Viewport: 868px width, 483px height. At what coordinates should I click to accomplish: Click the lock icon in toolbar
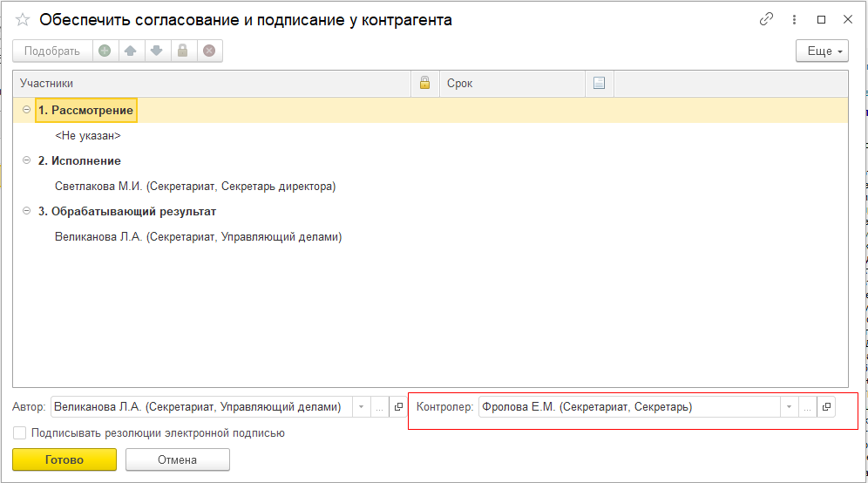(x=183, y=51)
